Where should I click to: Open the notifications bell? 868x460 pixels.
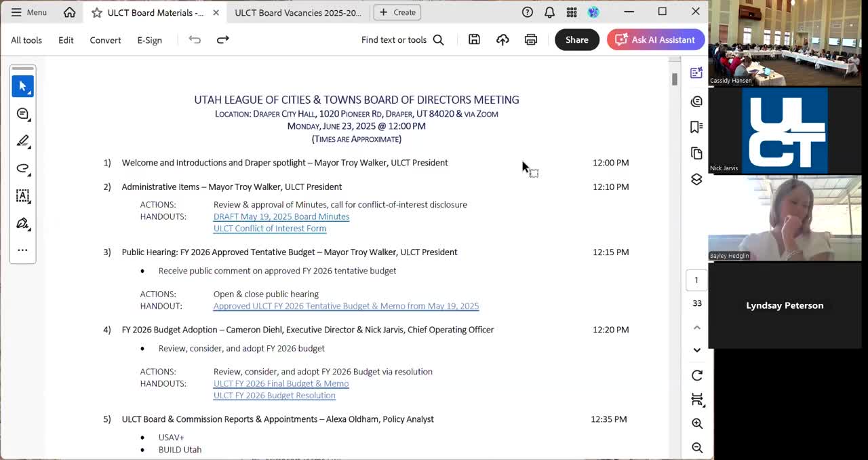549,12
